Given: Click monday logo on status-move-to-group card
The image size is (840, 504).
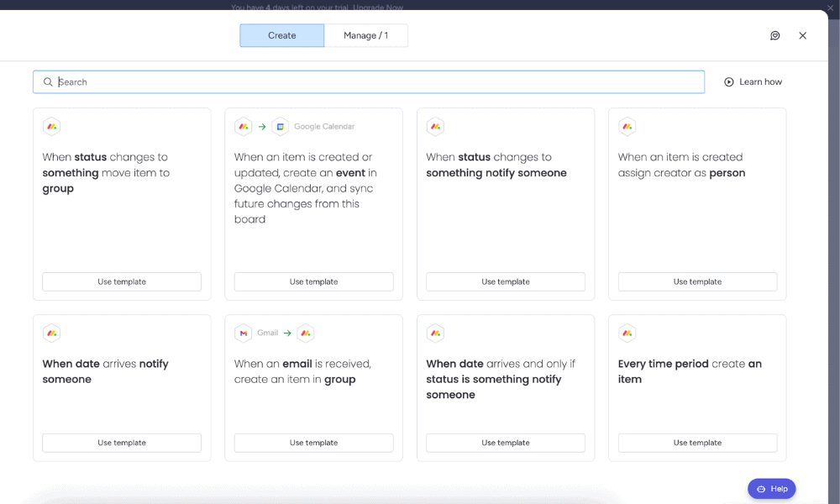Looking at the screenshot, I should click(51, 127).
